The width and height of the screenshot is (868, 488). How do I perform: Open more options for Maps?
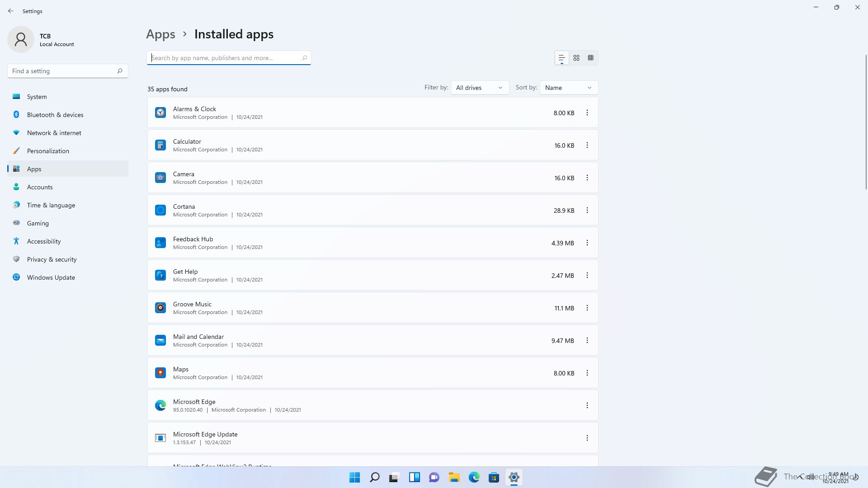(x=587, y=373)
